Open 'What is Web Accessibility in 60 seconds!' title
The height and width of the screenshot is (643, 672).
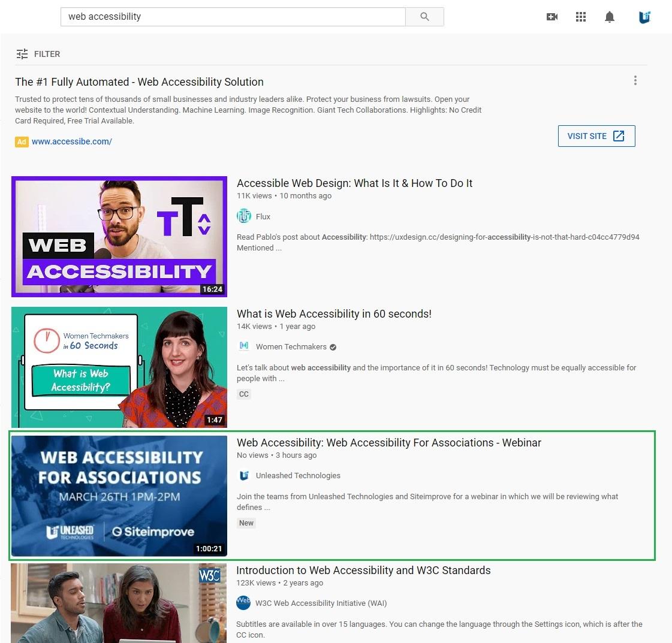334,313
